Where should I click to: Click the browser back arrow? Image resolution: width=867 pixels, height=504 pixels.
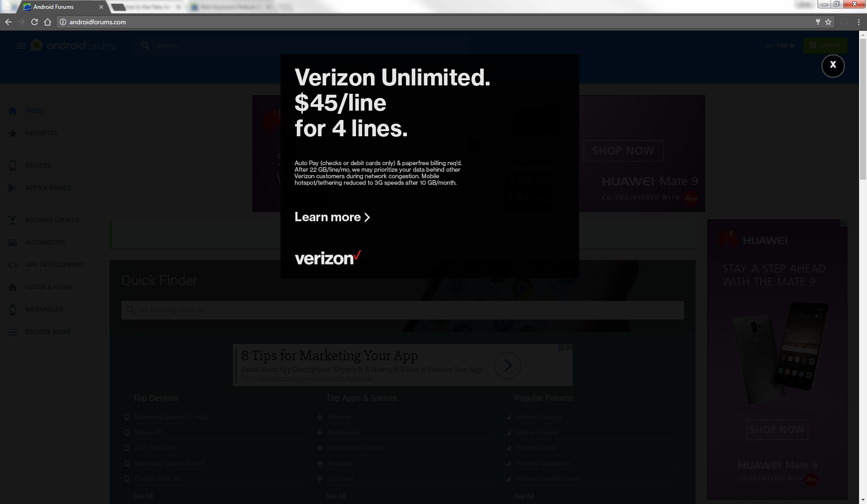coord(8,22)
